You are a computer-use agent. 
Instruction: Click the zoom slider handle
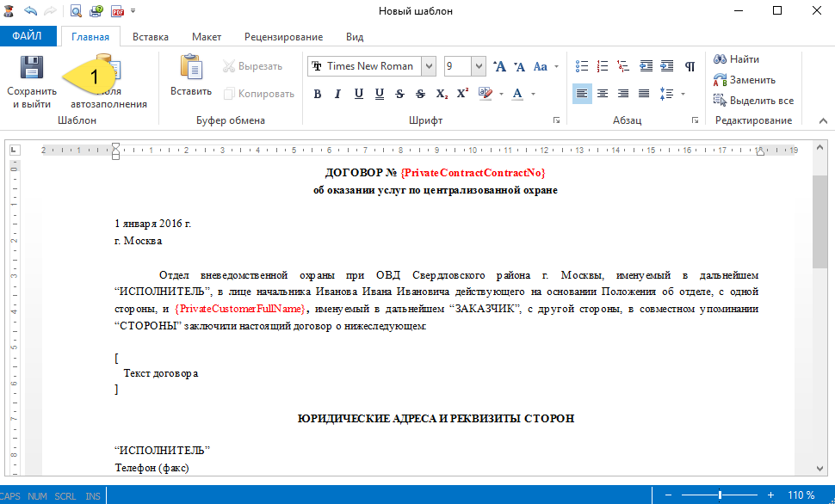(x=720, y=495)
